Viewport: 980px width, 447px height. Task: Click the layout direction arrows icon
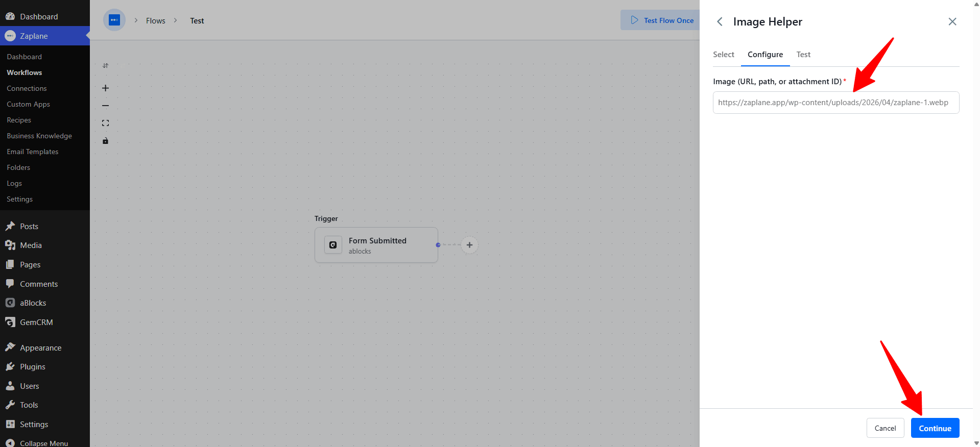click(x=105, y=65)
